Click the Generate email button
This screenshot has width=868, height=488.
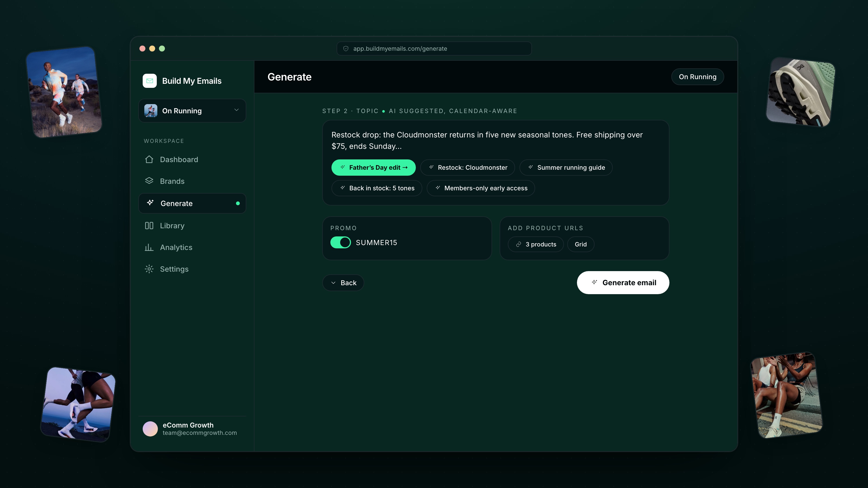[623, 282]
